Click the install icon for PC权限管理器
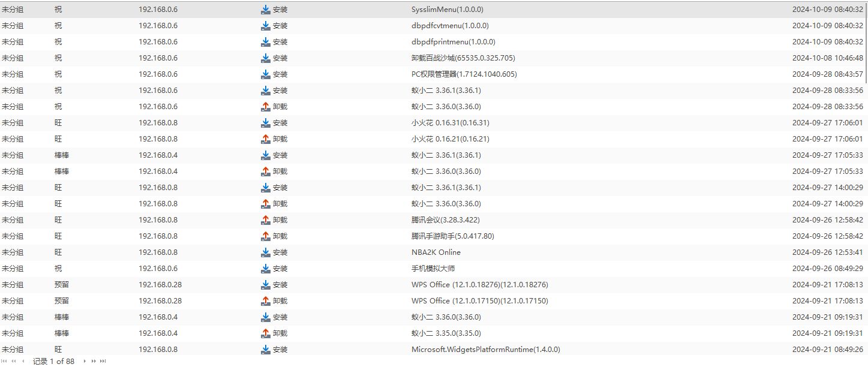 pos(266,74)
